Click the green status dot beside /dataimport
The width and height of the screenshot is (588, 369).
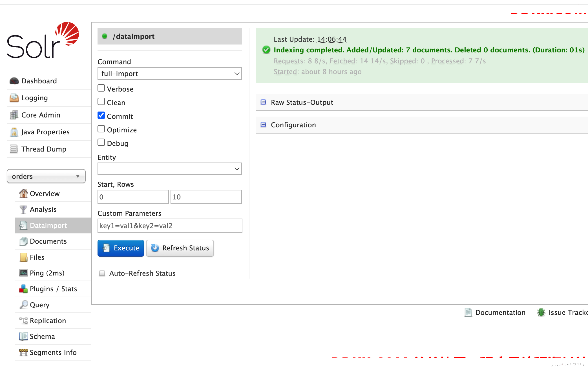[x=105, y=36]
